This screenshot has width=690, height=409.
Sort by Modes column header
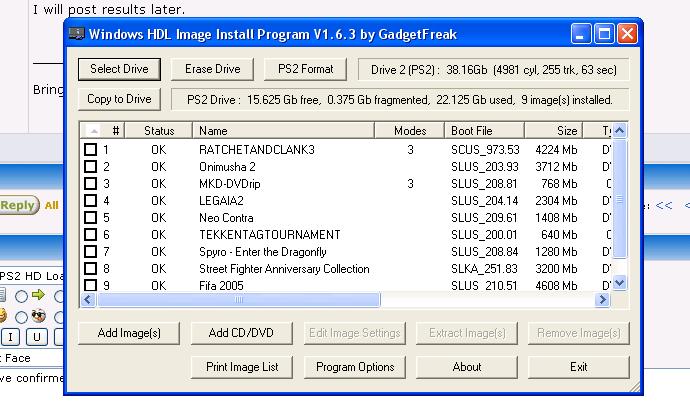click(410, 131)
